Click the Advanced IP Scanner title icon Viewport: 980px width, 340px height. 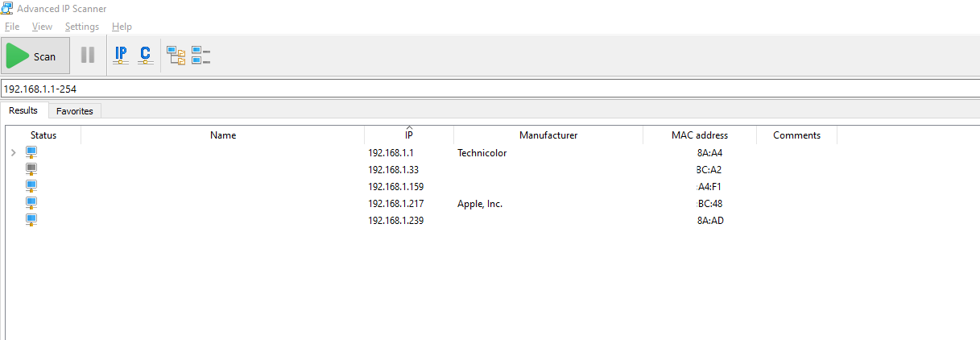point(8,9)
